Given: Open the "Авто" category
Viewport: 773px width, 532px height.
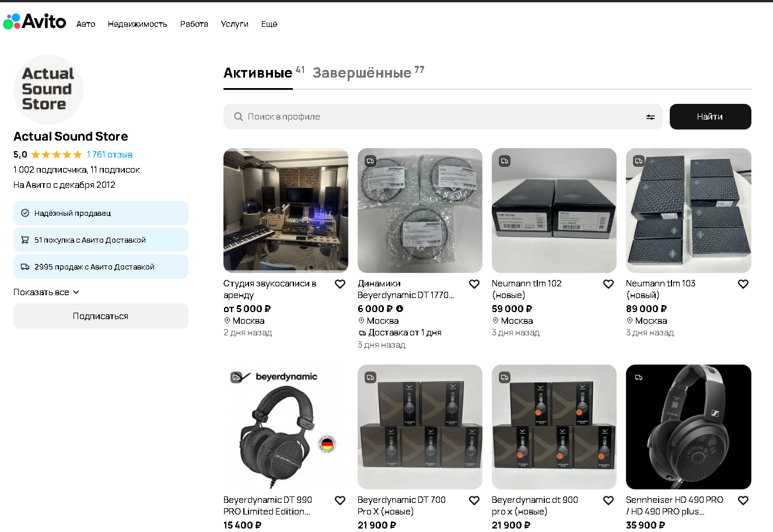Looking at the screenshot, I should pyautogui.click(x=86, y=24).
